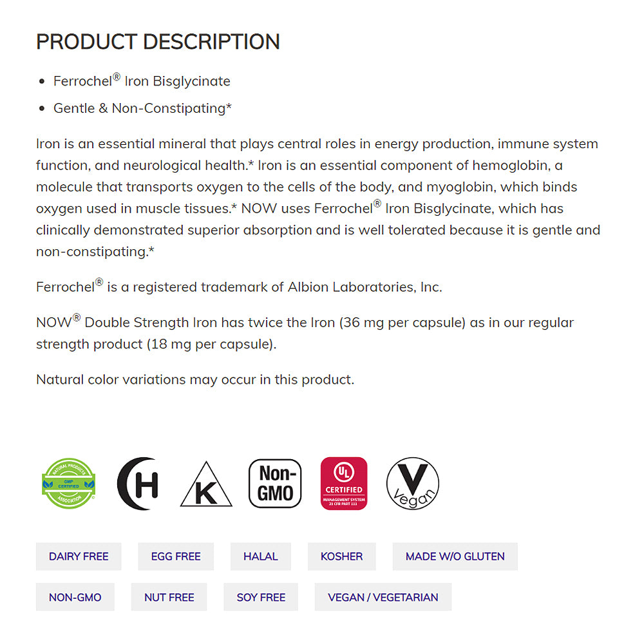Click the red UL Certified icon
The height and width of the screenshot is (644, 644).
(344, 484)
